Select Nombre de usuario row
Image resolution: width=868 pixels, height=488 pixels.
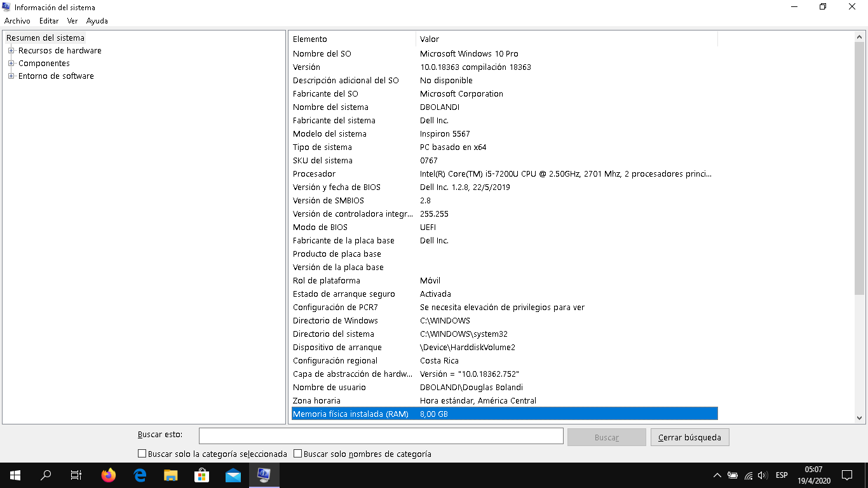(505, 388)
